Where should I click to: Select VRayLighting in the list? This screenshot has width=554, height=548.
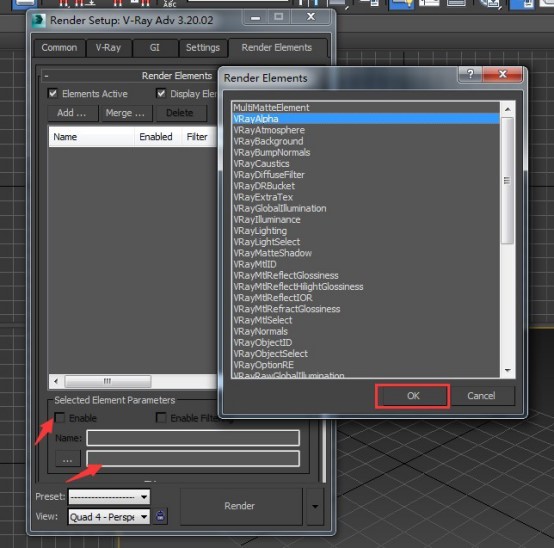pos(366,231)
